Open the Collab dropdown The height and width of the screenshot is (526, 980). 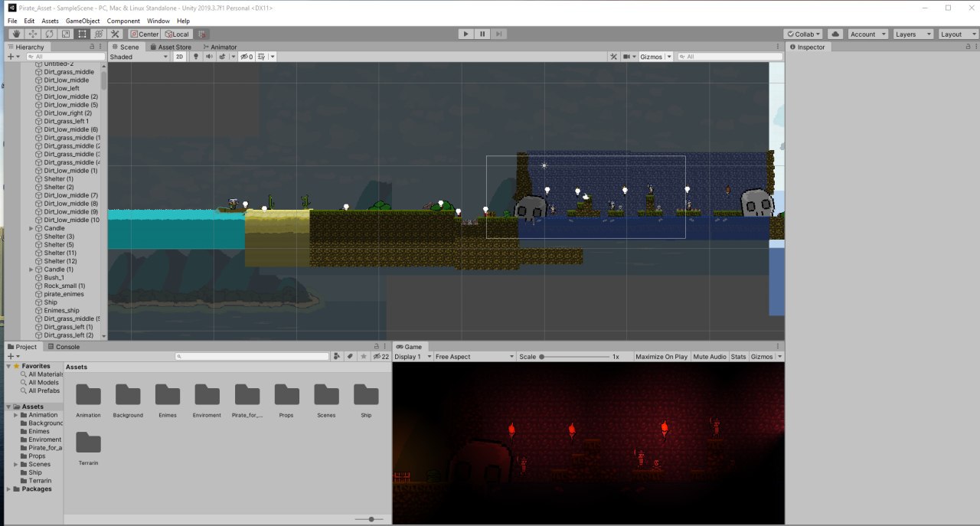[802, 34]
